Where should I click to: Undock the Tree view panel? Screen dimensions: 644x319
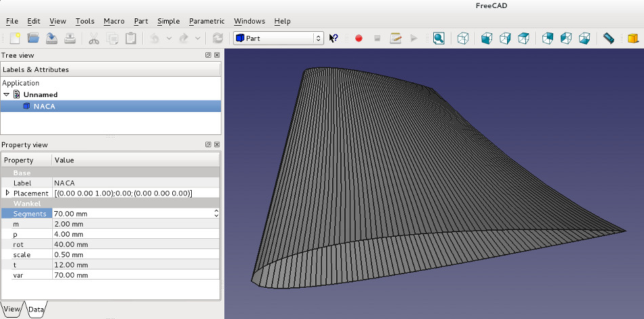click(208, 55)
